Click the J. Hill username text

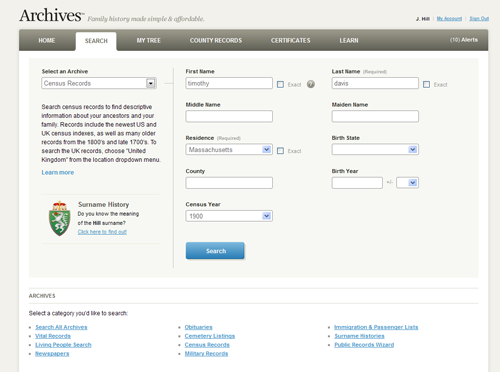423,19
